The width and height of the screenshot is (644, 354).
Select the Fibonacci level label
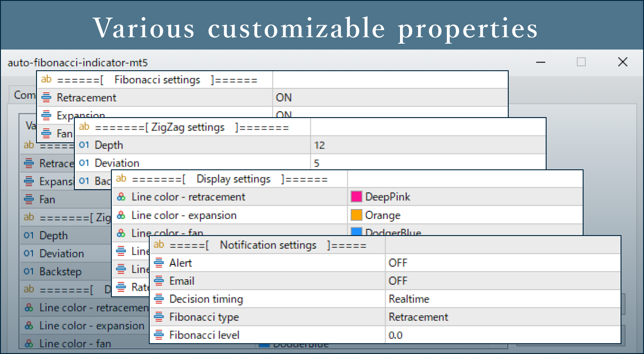(x=204, y=335)
